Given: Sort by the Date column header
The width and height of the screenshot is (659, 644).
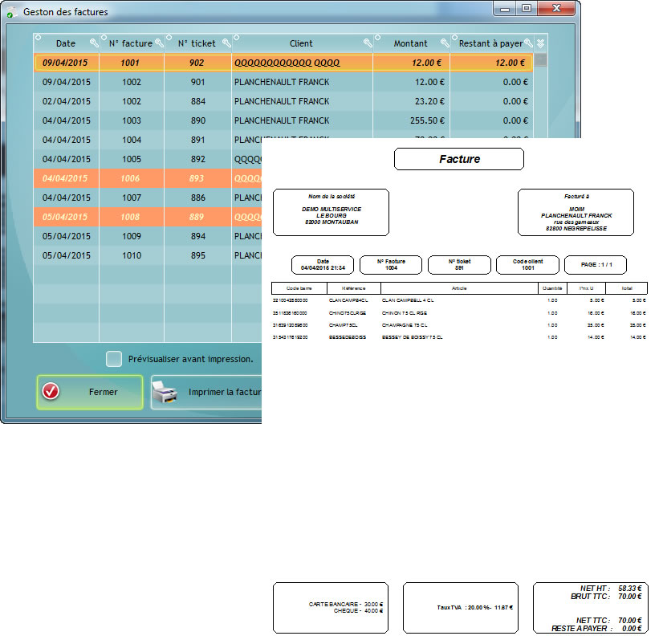Looking at the screenshot, I should 66,43.
